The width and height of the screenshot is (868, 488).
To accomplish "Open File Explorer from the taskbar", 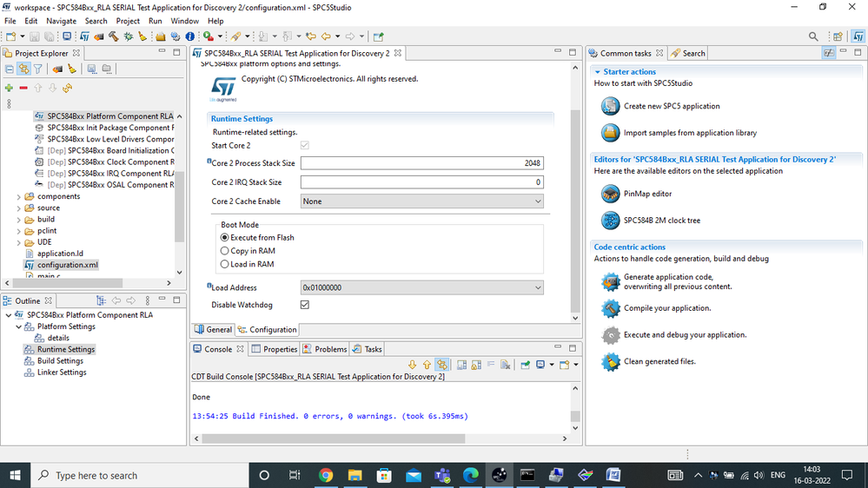I will tap(354, 475).
